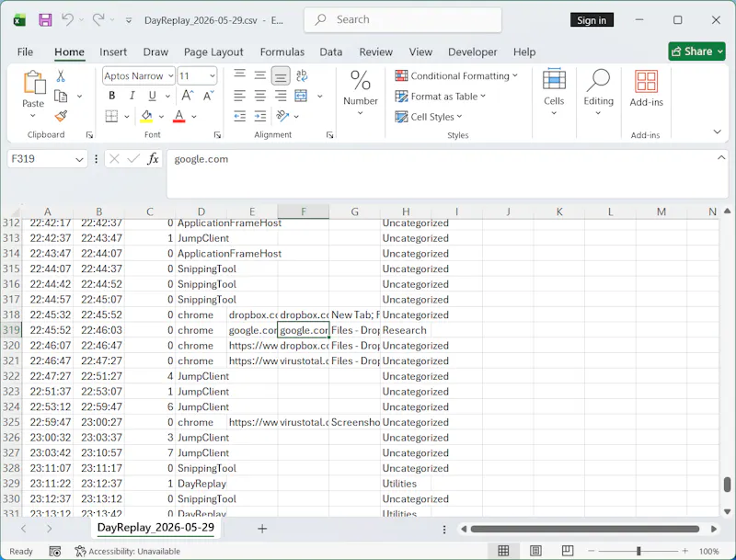
Task: Switch to Normal view icon
Action: tap(503, 551)
